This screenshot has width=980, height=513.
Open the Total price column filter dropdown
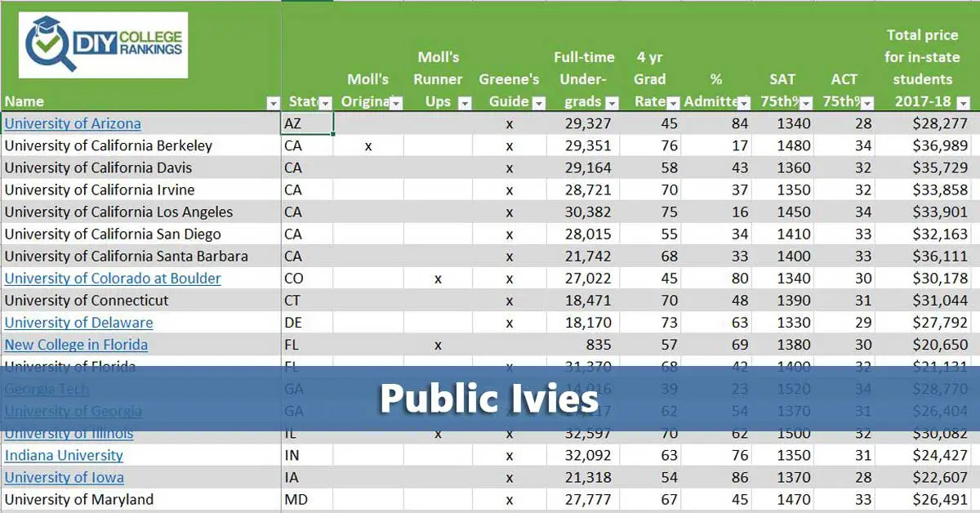pos(963,103)
